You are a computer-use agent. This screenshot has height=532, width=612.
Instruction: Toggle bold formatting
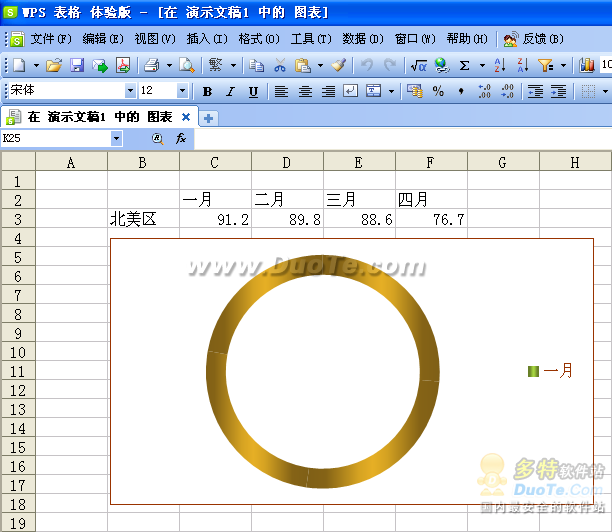207,91
